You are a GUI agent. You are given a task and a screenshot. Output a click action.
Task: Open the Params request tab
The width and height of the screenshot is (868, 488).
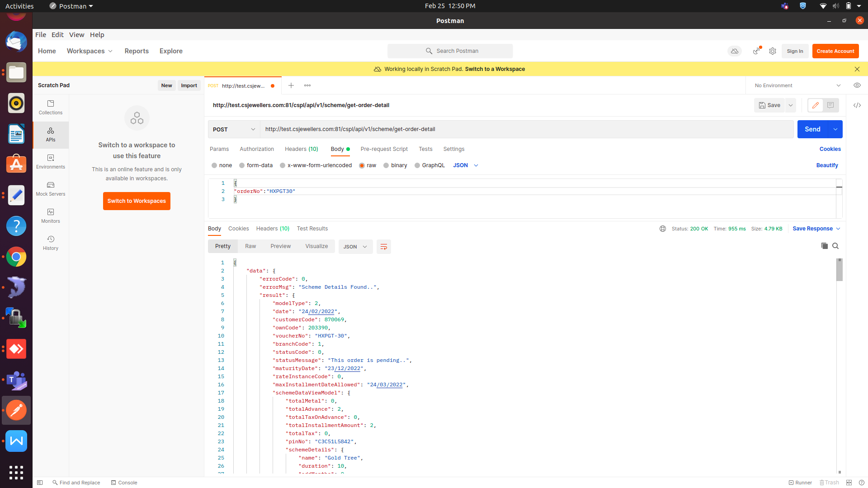coord(219,149)
